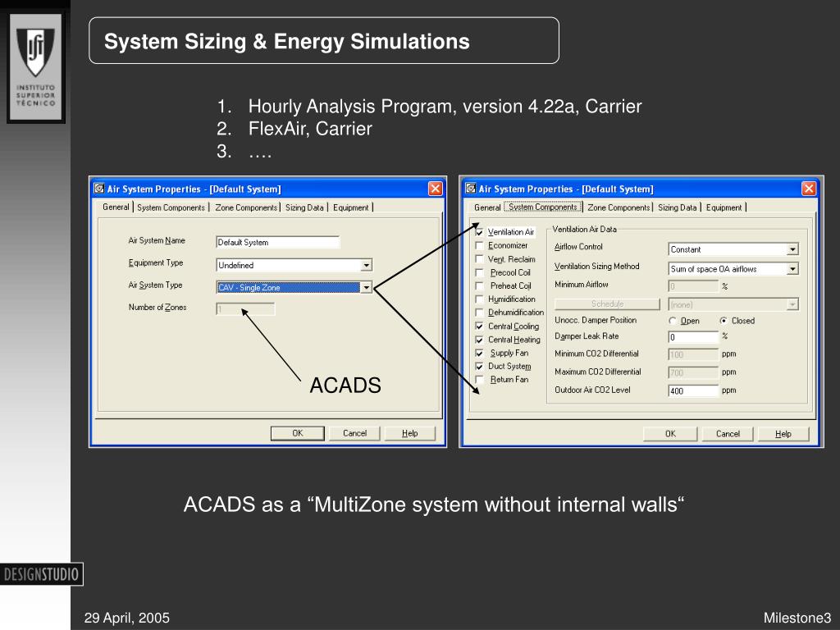
Task: Uncheck the Duct System checkbox
Action: [479, 366]
